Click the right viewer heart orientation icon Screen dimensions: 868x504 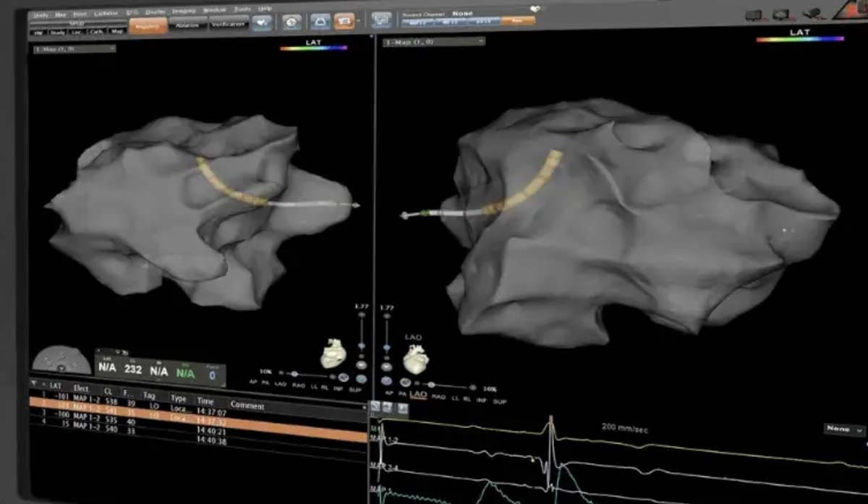click(415, 359)
